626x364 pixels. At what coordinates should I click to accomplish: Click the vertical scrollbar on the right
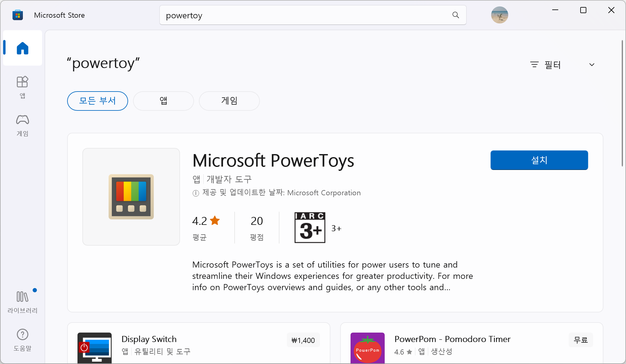[622, 103]
